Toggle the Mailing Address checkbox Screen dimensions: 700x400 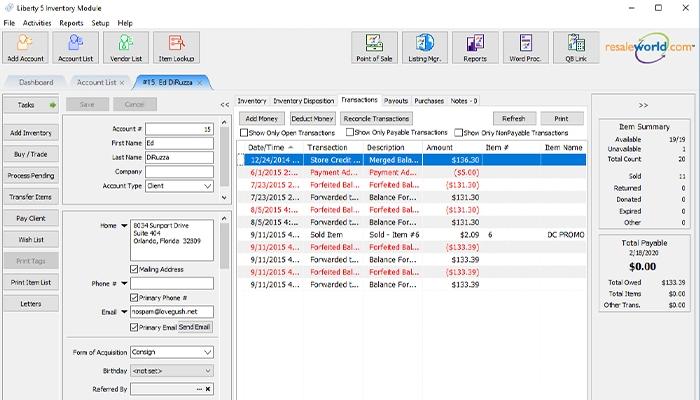click(134, 269)
